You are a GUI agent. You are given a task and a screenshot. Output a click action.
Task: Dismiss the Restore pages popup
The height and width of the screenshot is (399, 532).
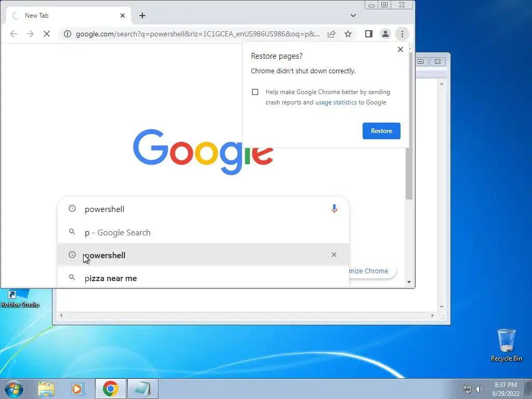point(401,49)
